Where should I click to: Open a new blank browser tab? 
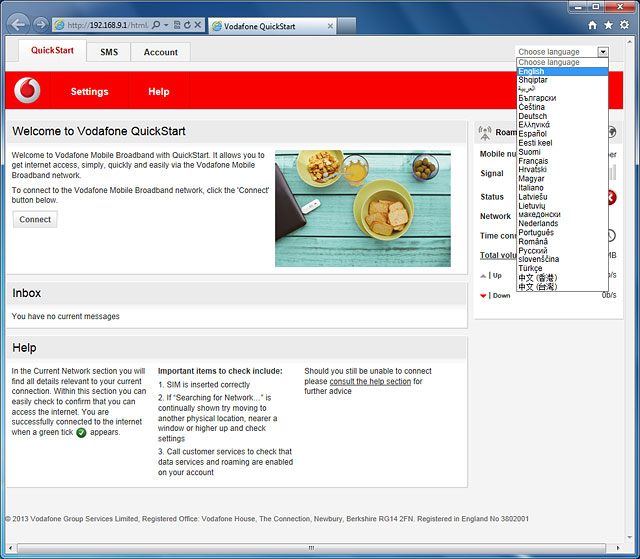coord(347,26)
